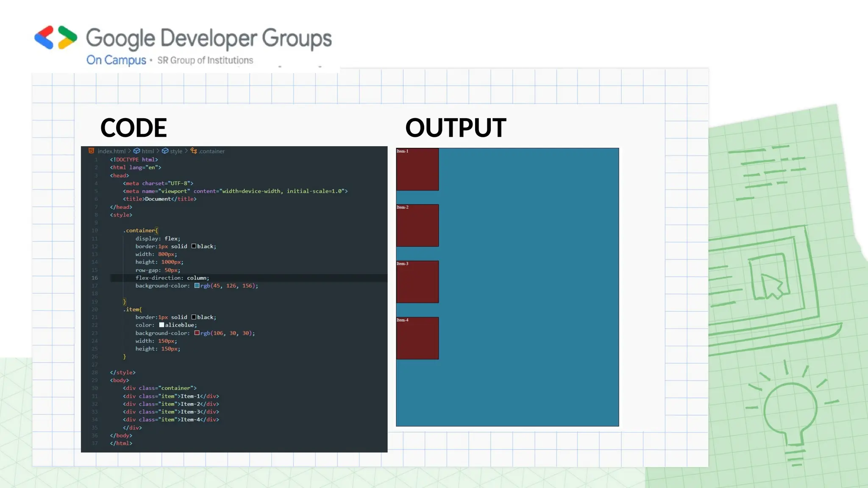Click the Item-3 box in output
Viewport: 868px width, 488px height.
point(417,282)
